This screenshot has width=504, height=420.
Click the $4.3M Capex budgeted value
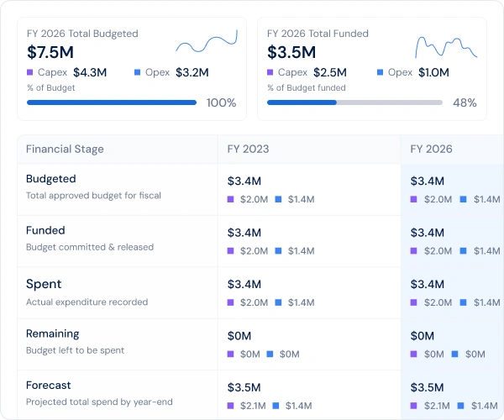[90, 72]
